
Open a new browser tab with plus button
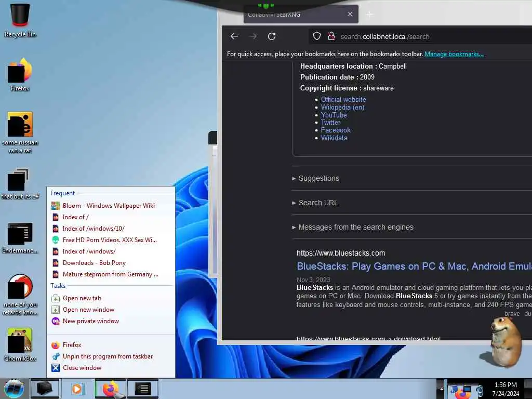click(369, 14)
